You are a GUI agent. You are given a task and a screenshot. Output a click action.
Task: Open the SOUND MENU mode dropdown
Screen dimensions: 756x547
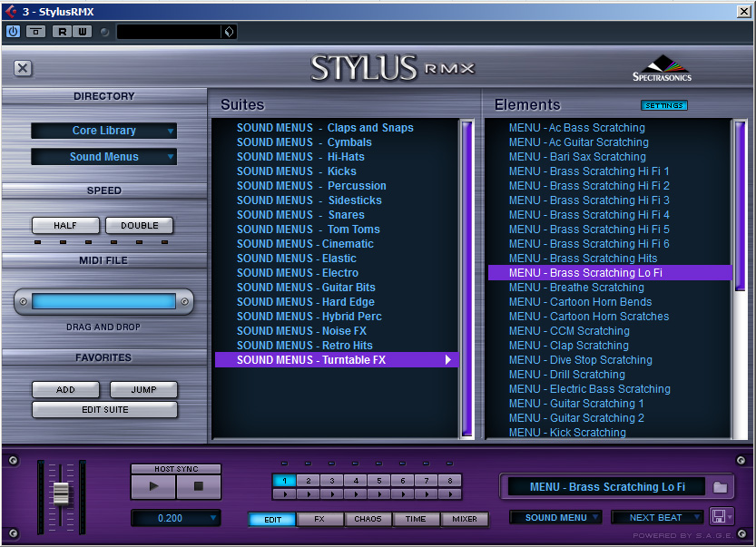[x=556, y=518]
